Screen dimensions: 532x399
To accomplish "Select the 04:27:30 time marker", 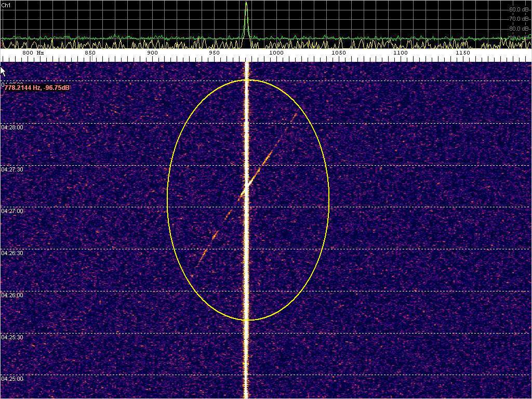I will click(x=12, y=169).
